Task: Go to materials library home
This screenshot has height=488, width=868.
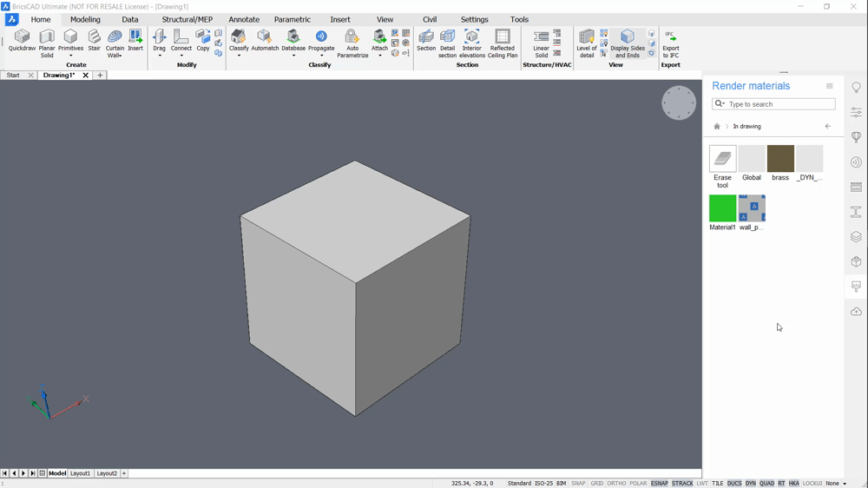Action: tap(717, 126)
